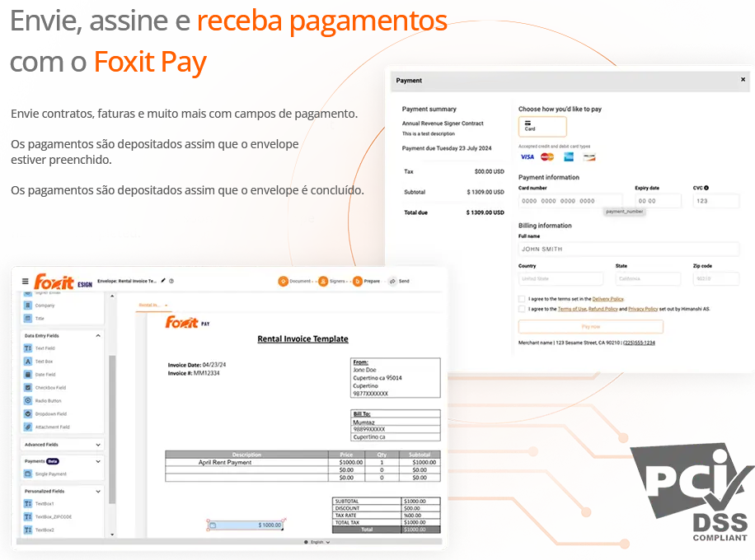Click the American Express logo

tap(569, 156)
